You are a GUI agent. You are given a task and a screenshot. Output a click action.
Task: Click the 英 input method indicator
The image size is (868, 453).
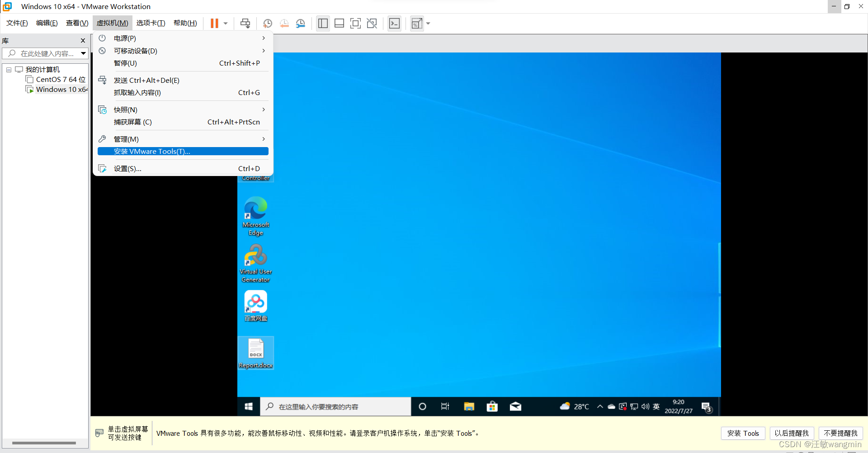point(656,406)
